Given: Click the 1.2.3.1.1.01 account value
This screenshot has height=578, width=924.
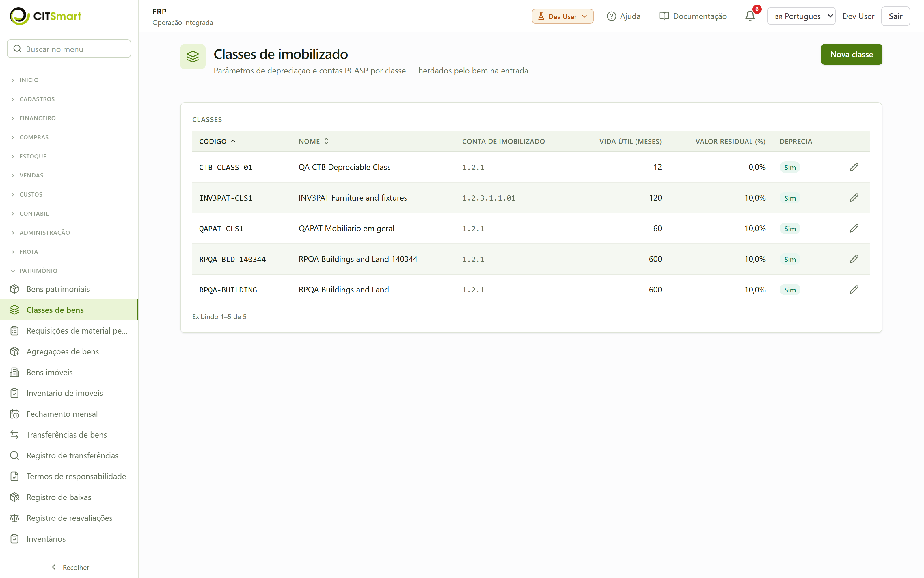Looking at the screenshot, I should click(489, 198).
